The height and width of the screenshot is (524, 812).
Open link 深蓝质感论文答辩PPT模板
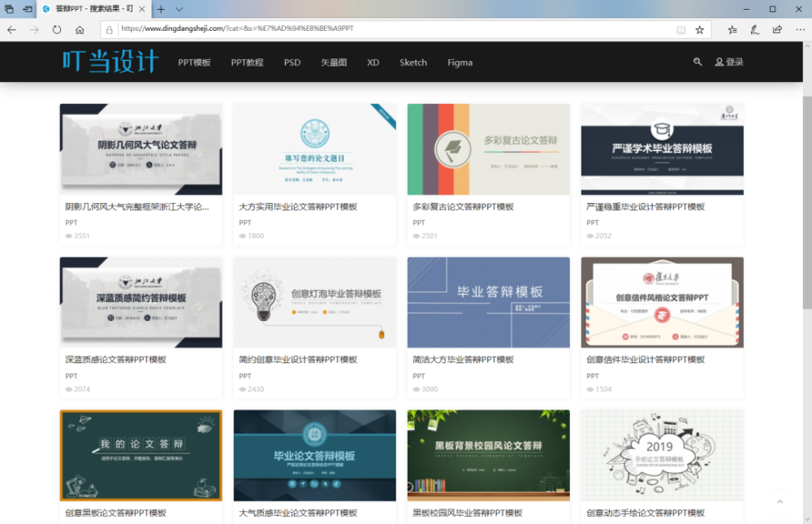[x=115, y=360]
